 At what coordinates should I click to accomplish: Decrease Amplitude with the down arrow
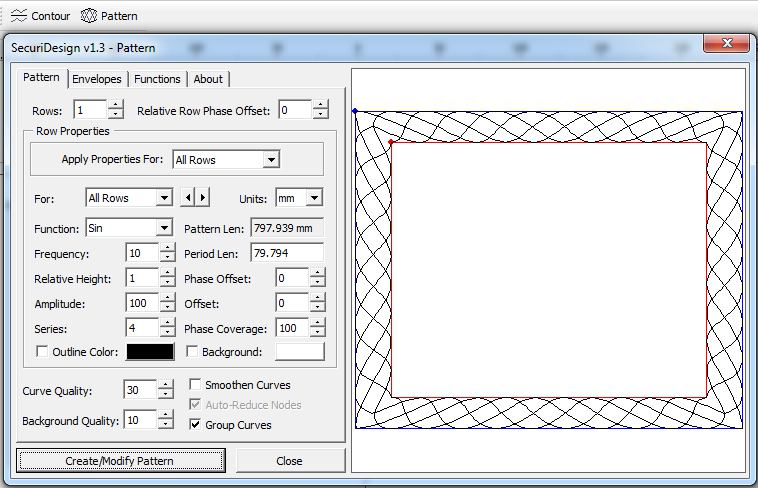tap(167, 308)
